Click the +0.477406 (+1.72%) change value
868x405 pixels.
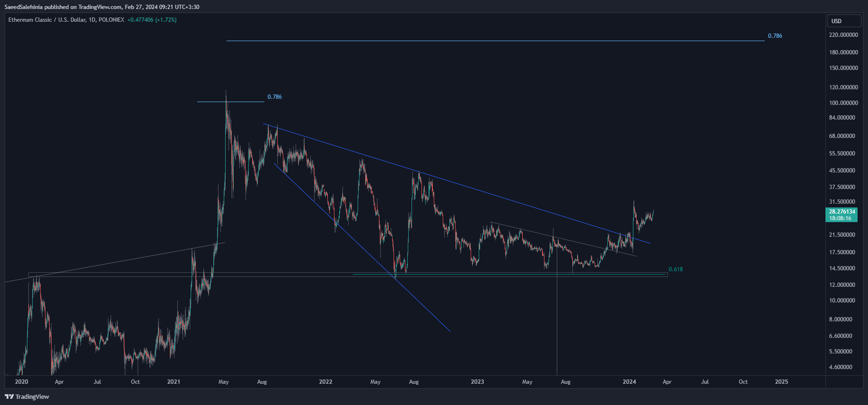[x=152, y=20]
